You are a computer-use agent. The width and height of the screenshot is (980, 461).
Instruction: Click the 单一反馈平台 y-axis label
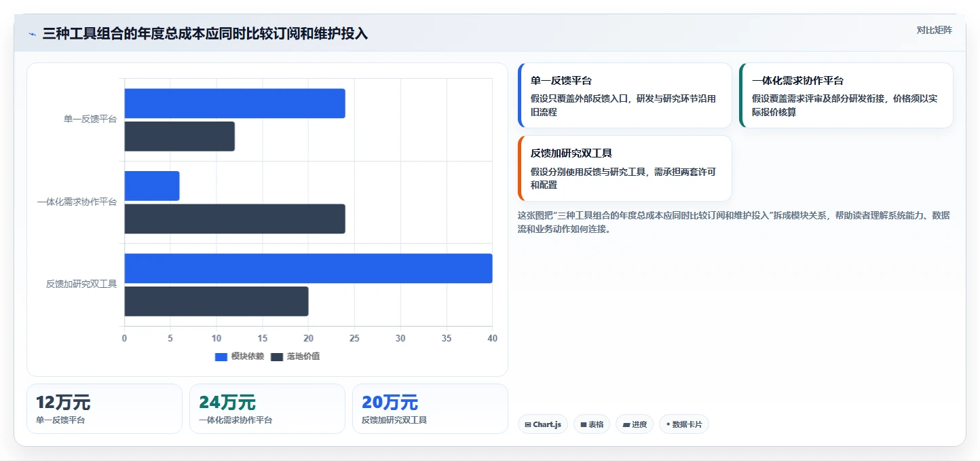point(90,119)
